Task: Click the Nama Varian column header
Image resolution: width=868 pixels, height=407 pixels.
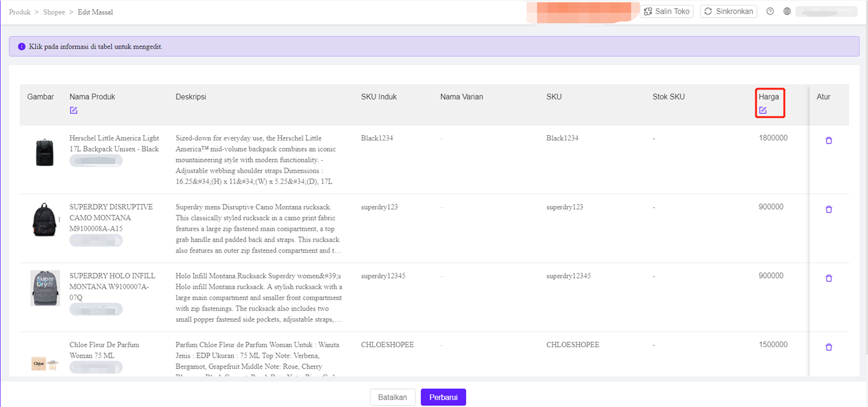Action: [462, 97]
